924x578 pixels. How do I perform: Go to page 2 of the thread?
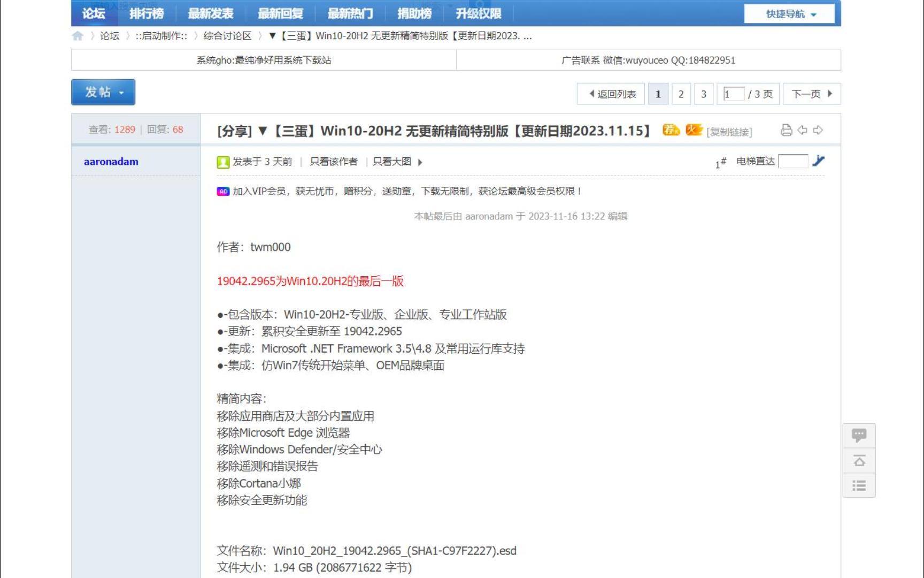(x=681, y=94)
